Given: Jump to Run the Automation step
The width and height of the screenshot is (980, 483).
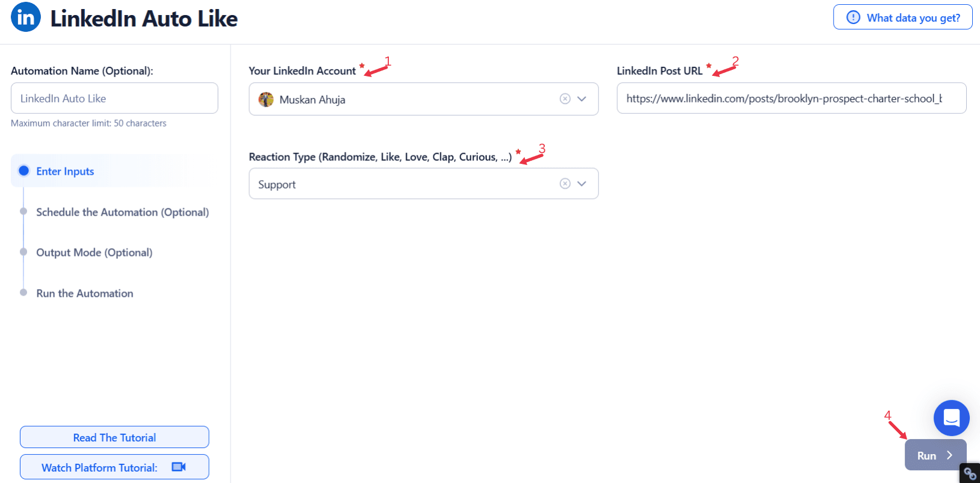Looking at the screenshot, I should click(85, 293).
